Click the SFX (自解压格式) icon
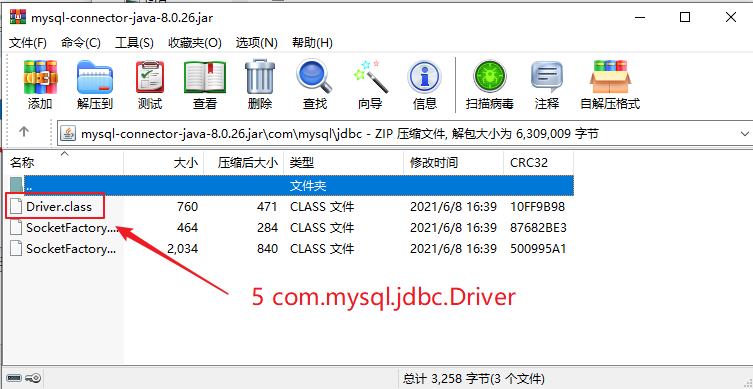The image size is (753, 389). click(610, 77)
